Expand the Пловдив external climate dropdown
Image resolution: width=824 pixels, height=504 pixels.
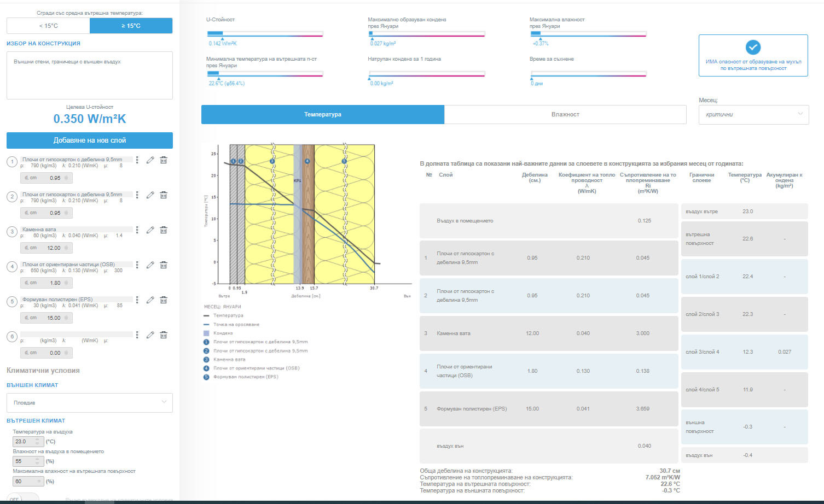89,403
